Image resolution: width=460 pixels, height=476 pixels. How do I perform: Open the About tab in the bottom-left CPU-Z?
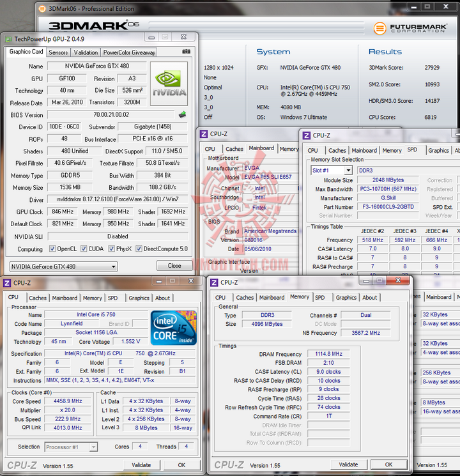point(162,298)
